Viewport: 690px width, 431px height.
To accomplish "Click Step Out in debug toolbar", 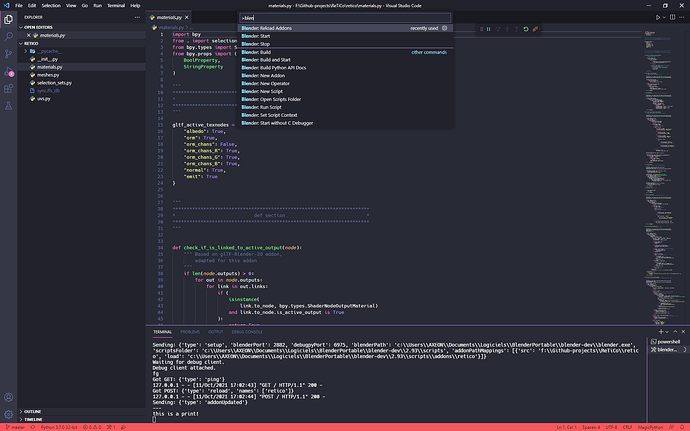I will pyautogui.click(x=516, y=29).
